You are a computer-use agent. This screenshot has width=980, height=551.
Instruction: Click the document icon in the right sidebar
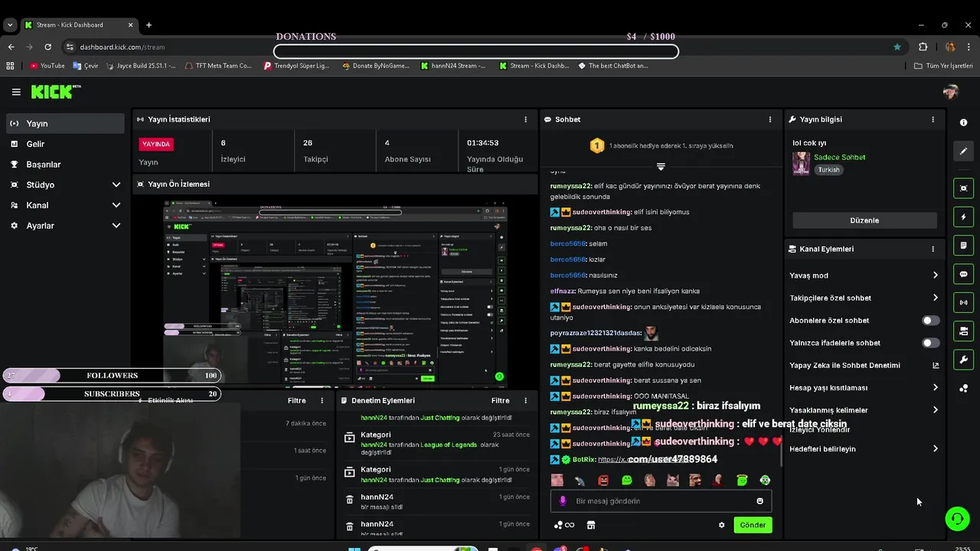(963, 246)
